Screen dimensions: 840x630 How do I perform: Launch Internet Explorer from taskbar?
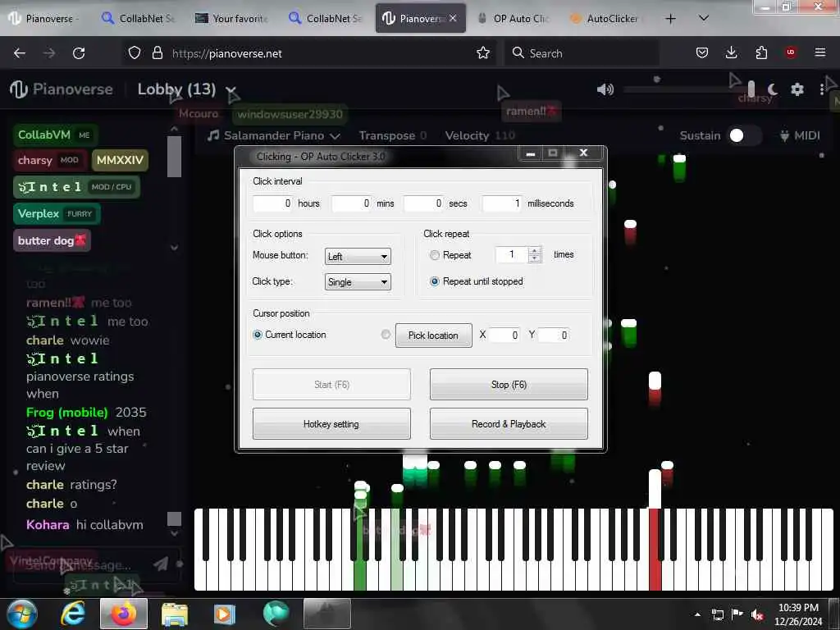coord(73,614)
